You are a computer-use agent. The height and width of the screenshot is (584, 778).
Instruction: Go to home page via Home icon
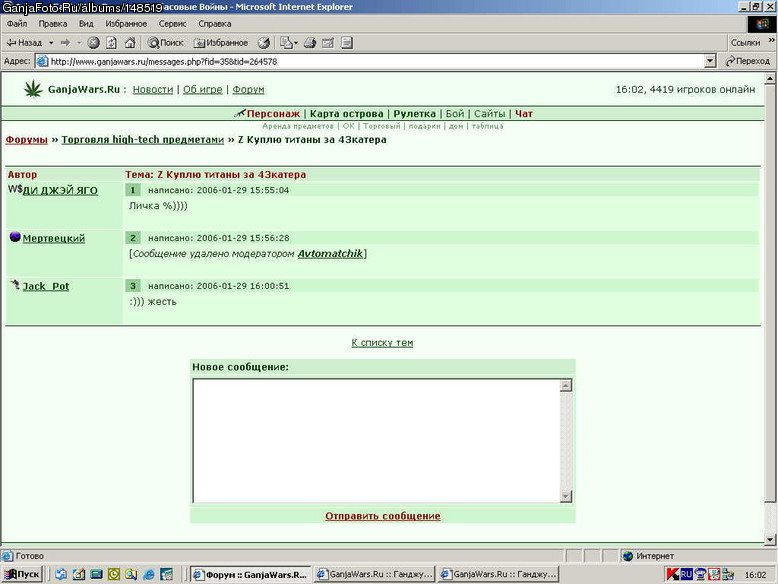click(x=130, y=43)
